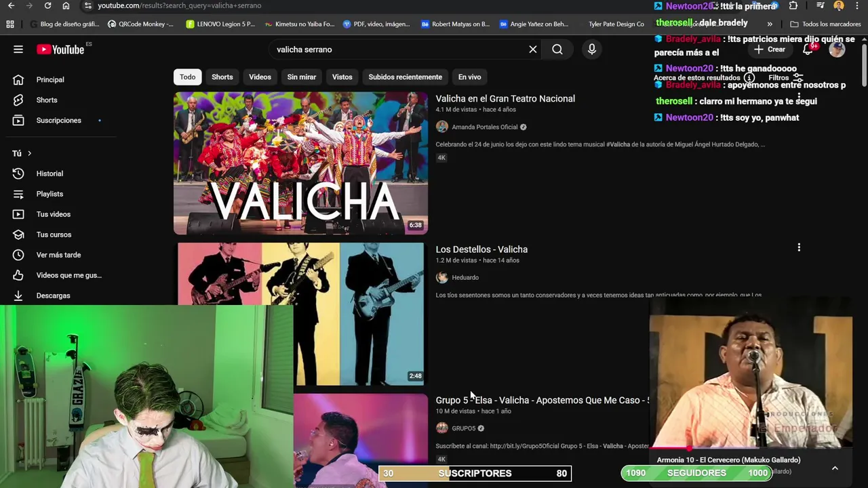The image size is (868, 488).
Task: Visit the Heduardo channel
Action: pos(465,277)
